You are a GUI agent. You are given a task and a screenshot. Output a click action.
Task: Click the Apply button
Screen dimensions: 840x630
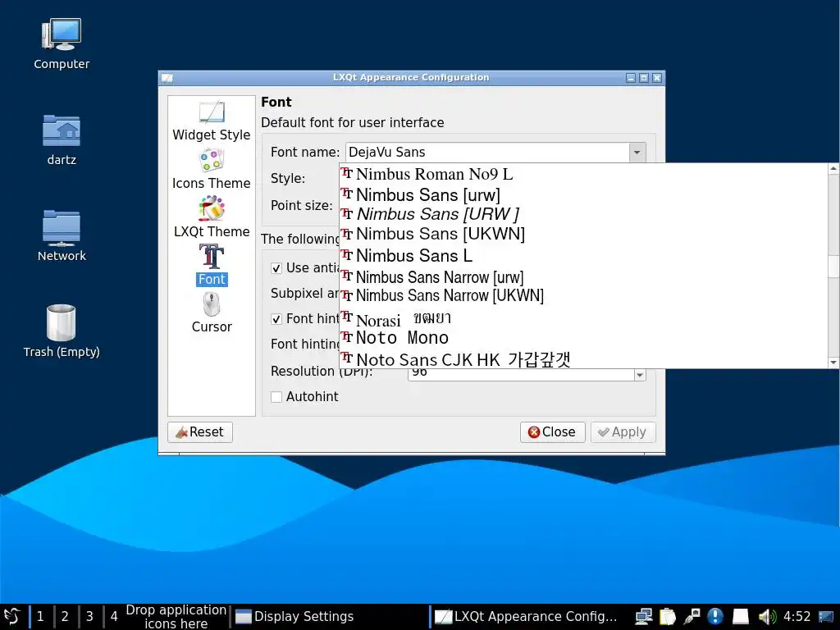tap(623, 431)
